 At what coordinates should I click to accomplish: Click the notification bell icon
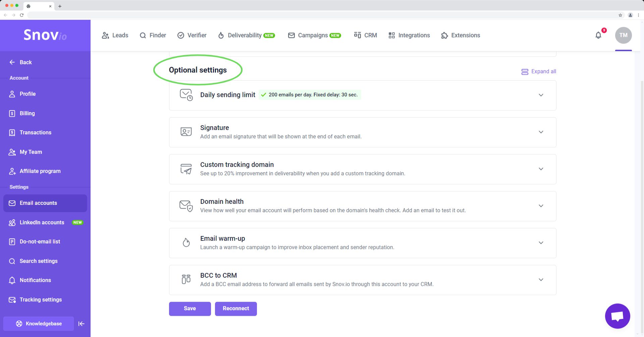[x=598, y=35]
